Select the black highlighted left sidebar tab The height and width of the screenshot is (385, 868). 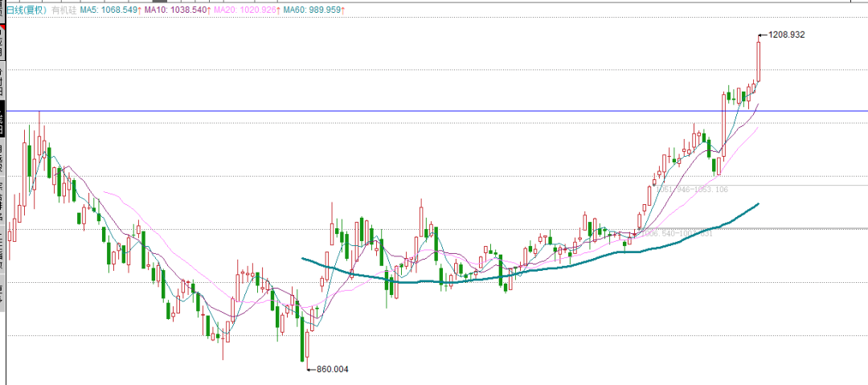click(x=2, y=117)
